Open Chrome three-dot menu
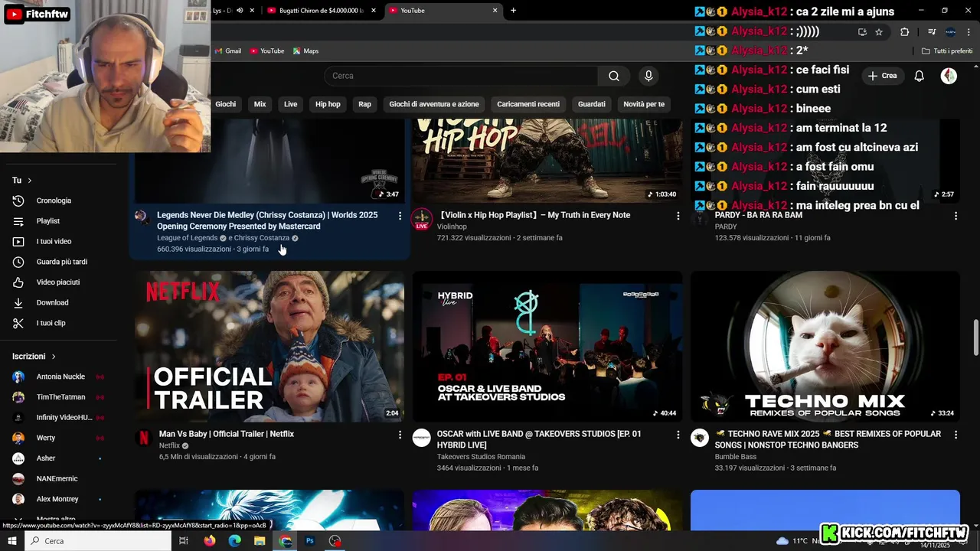Viewport: 980px width, 551px height. (x=969, y=32)
